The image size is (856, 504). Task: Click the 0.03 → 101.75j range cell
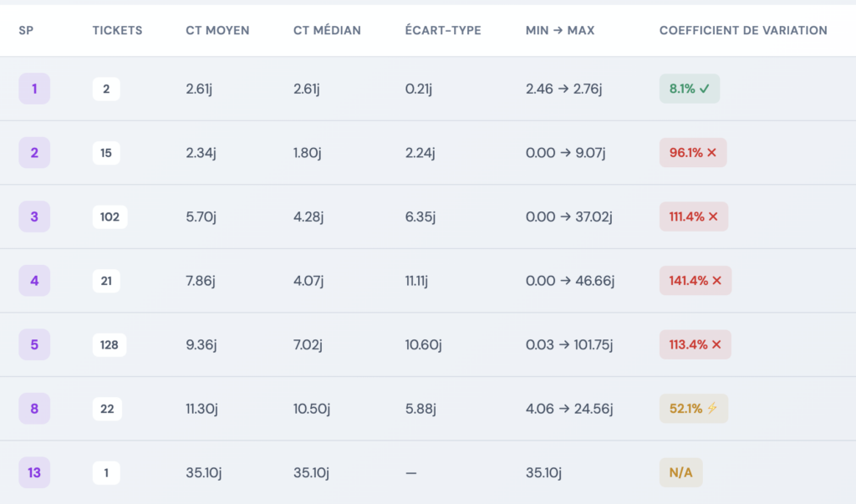point(569,344)
